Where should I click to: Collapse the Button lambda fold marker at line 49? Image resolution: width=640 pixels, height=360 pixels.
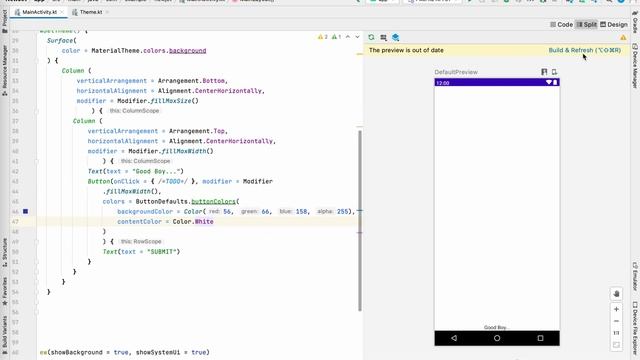pyautogui.click(x=37, y=242)
